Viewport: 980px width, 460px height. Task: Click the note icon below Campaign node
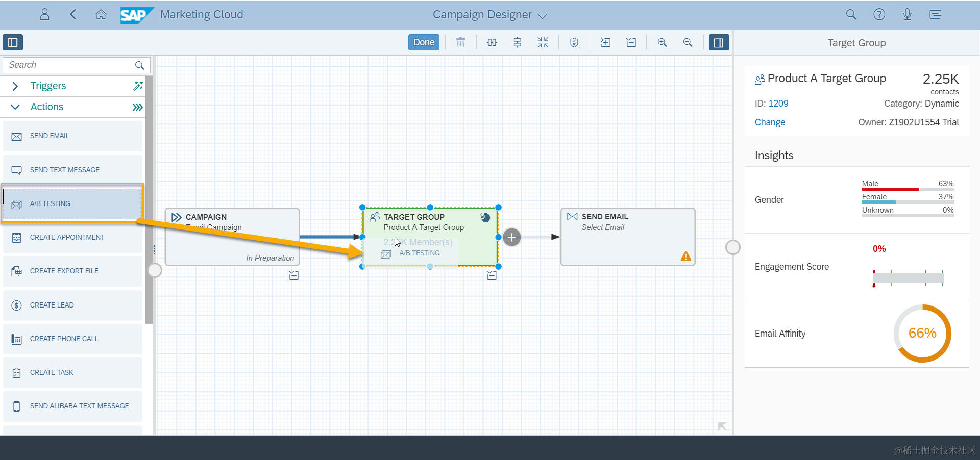(293, 275)
